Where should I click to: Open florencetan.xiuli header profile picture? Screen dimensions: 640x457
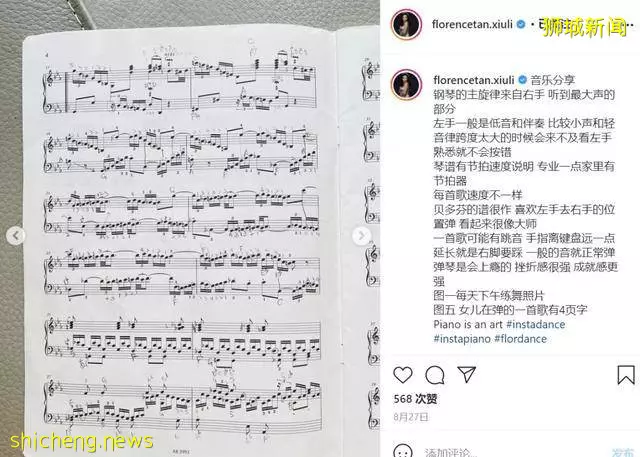pos(406,24)
